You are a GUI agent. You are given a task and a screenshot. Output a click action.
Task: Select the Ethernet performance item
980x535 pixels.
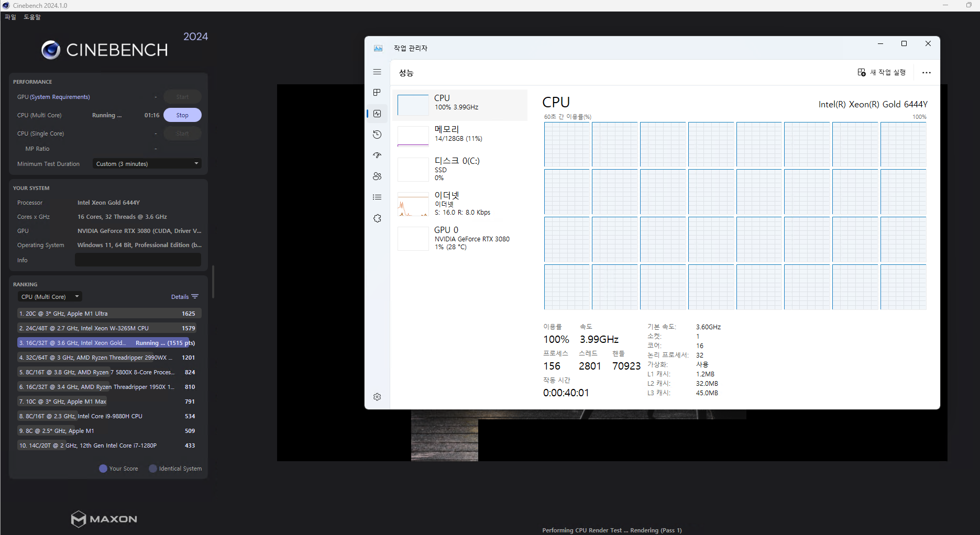click(460, 204)
